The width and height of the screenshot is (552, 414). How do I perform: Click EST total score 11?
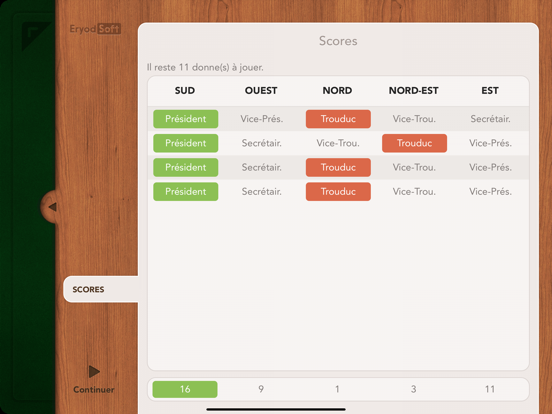point(490,389)
